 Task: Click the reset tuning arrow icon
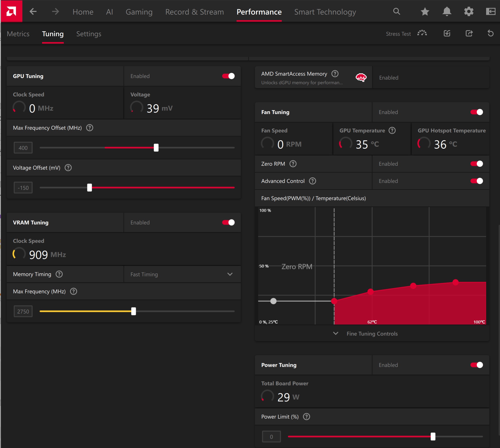click(x=490, y=33)
